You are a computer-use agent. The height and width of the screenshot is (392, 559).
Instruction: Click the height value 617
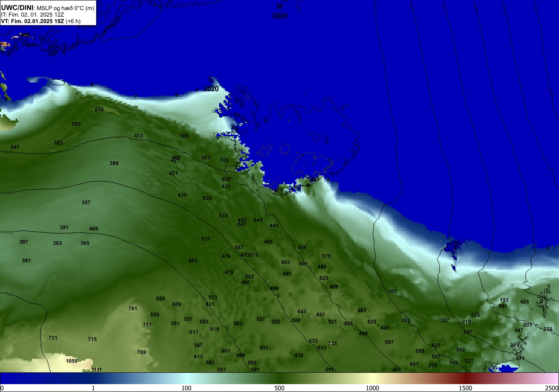(x=194, y=332)
